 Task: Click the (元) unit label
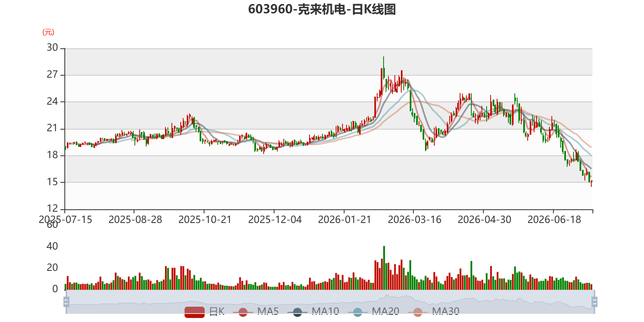tap(48, 32)
